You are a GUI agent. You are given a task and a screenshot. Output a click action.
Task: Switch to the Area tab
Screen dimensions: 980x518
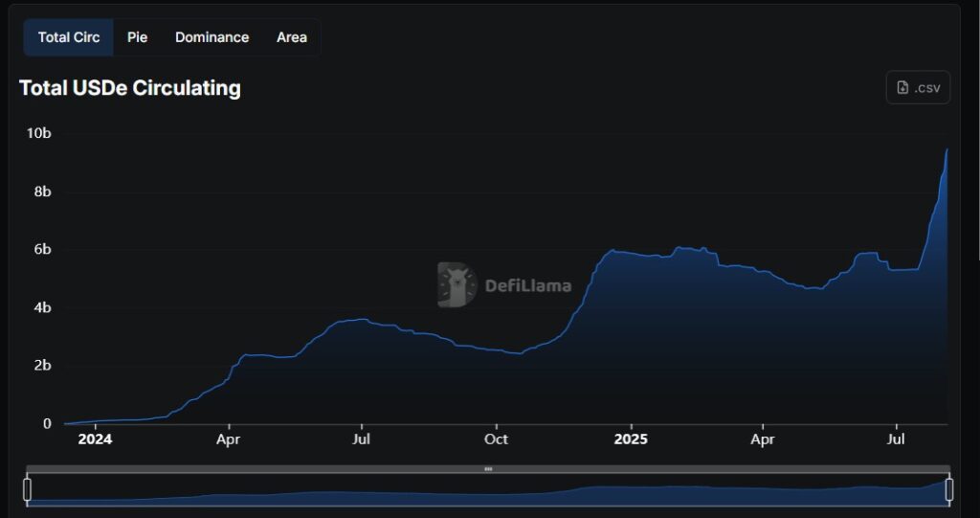(x=292, y=37)
